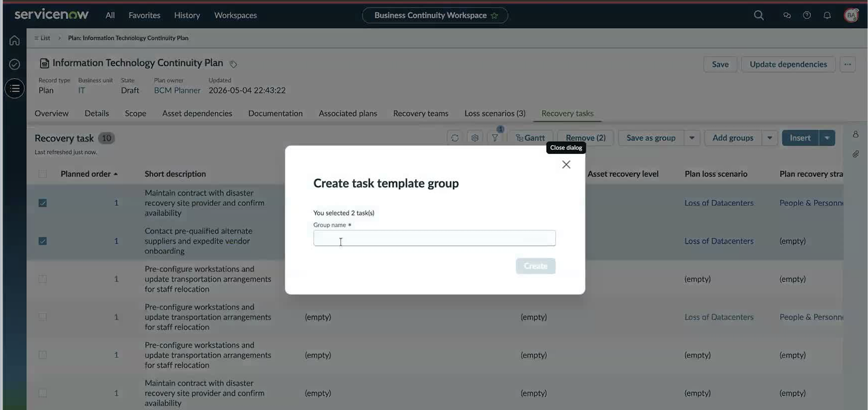The height and width of the screenshot is (410, 868).
Task: Open the user avatar menu
Action: 851,15
